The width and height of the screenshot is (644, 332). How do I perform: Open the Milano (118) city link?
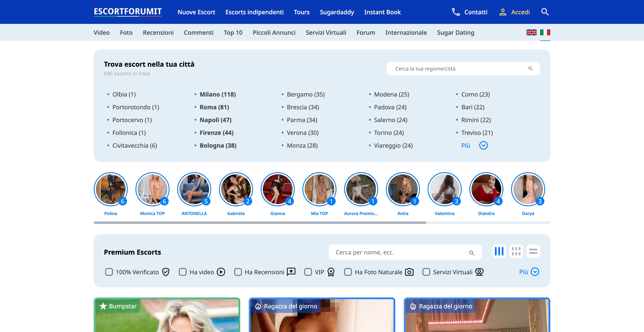coord(217,94)
